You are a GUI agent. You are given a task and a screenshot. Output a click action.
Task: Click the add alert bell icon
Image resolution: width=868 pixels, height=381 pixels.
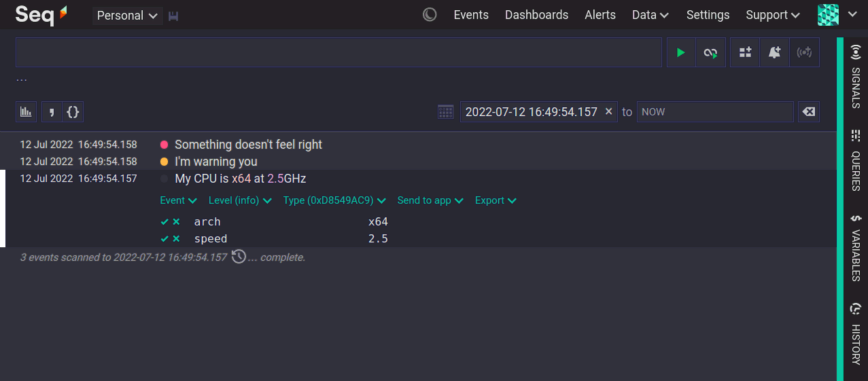(x=774, y=52)
